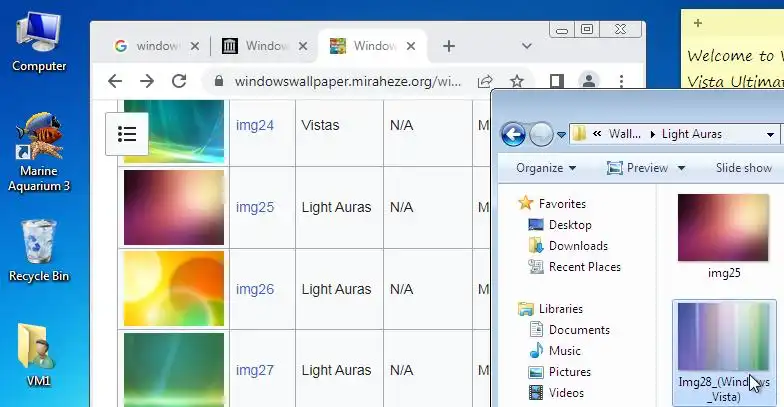Select img25 file in Explorer
The image size is (784, 407).
click(x=724, y=236)
